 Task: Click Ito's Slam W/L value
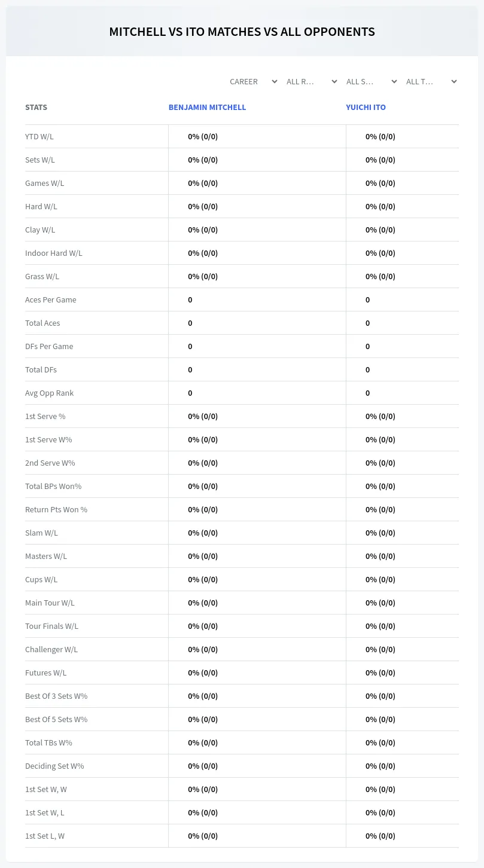[x=380, y=533]
